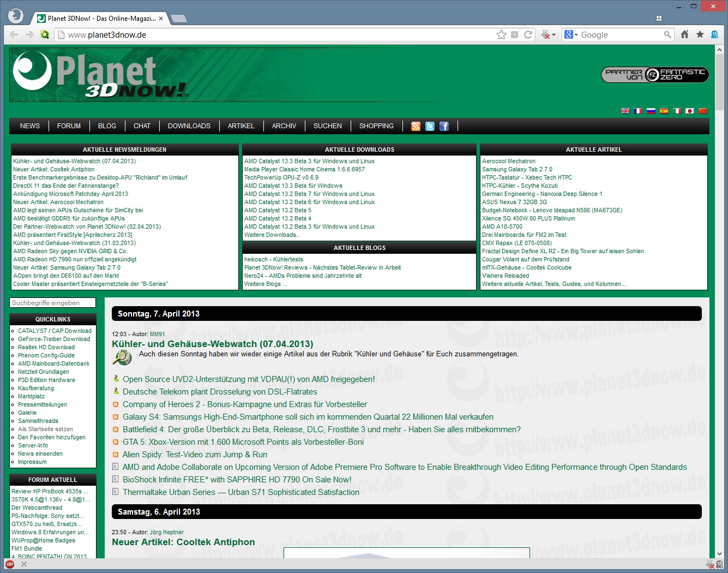
Task: Click the Twitter icon in navigation bar
Action: (x=430, y=126)
